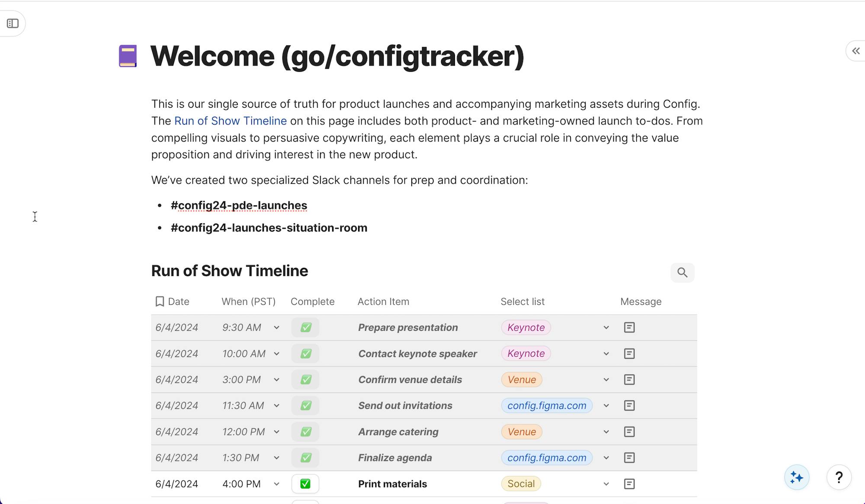
Task: Uncheck Complete box for Print materials
Action: [305, 484]
